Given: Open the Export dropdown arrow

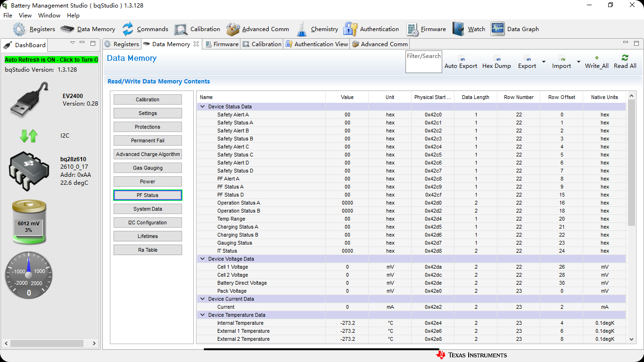Looking at the screenshot, I should [544, 62].
